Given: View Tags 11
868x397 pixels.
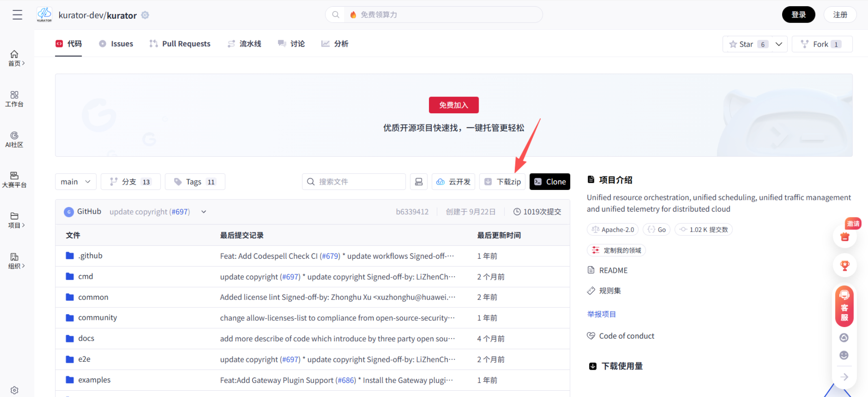Looking at the screenshot, I should 195,182.
